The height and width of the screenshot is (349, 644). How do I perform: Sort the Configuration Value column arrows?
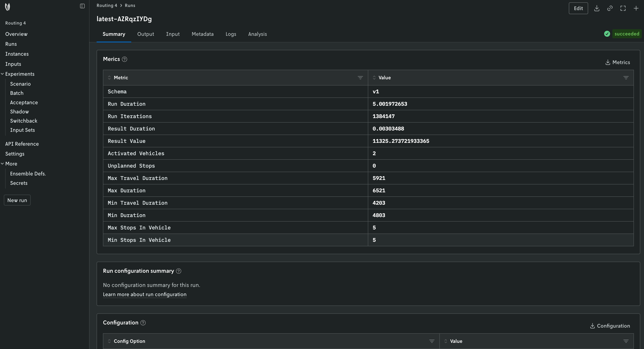tap(446, 341)
